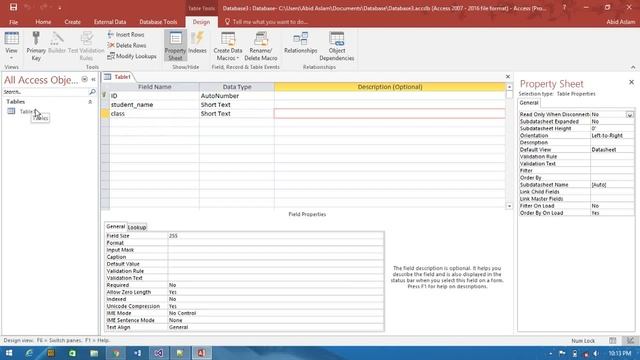Switch to Datasheet view from status bar

[x=613, y=340]
